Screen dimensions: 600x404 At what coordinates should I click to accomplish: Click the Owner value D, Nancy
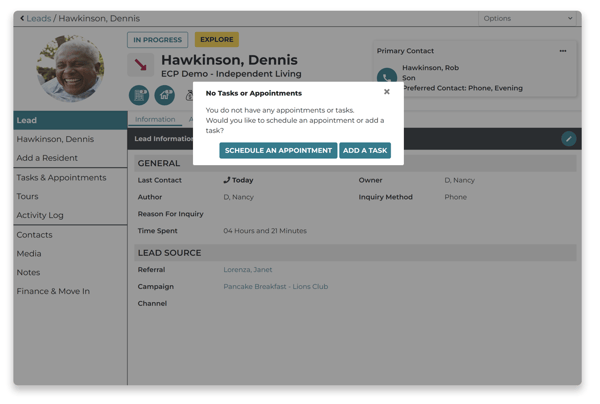pyautogui.click(x=459, y=180)
